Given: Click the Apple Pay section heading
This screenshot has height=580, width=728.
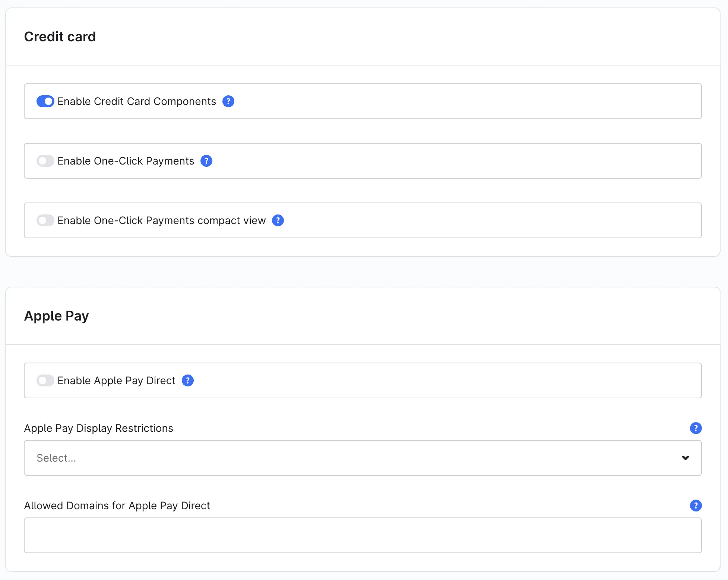Looking at the screenshot, I should [x=57, y=316].
